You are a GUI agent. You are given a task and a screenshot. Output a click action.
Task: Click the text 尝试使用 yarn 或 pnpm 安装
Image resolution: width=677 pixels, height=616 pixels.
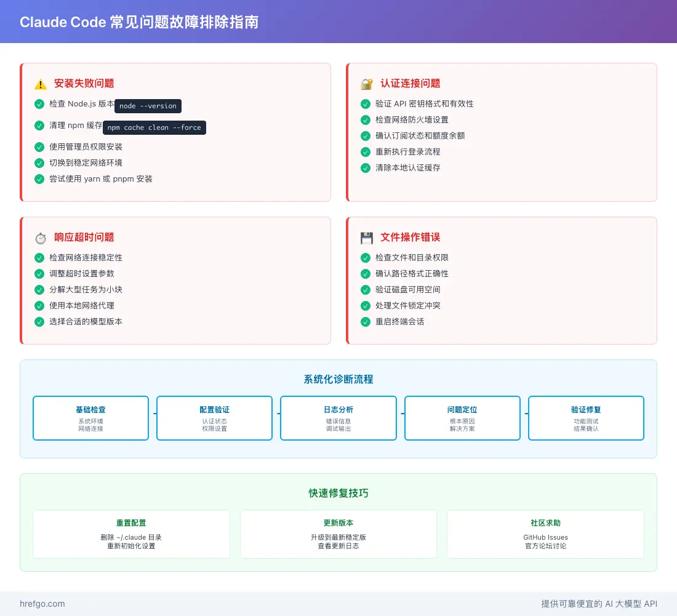(x=100, y=179)
